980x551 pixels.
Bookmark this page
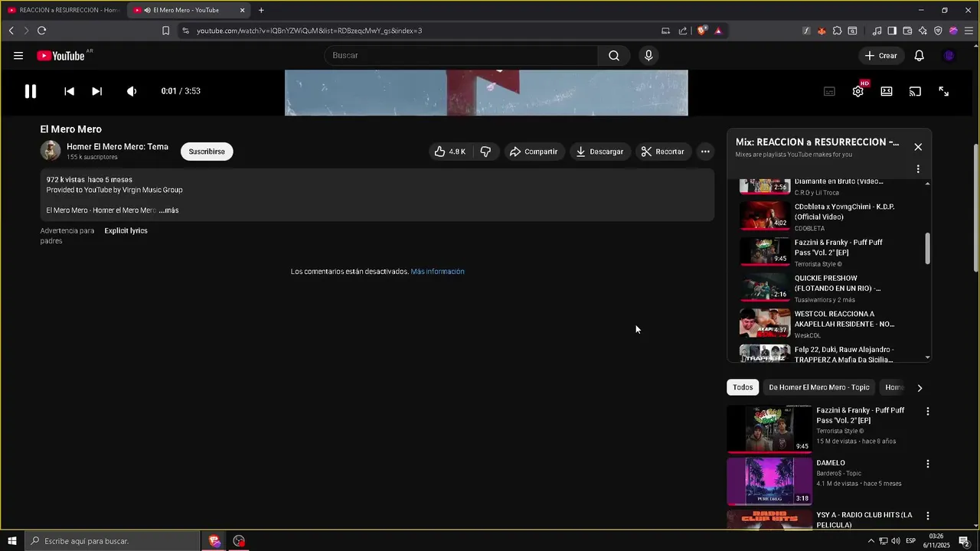click(x=165, y=31)
